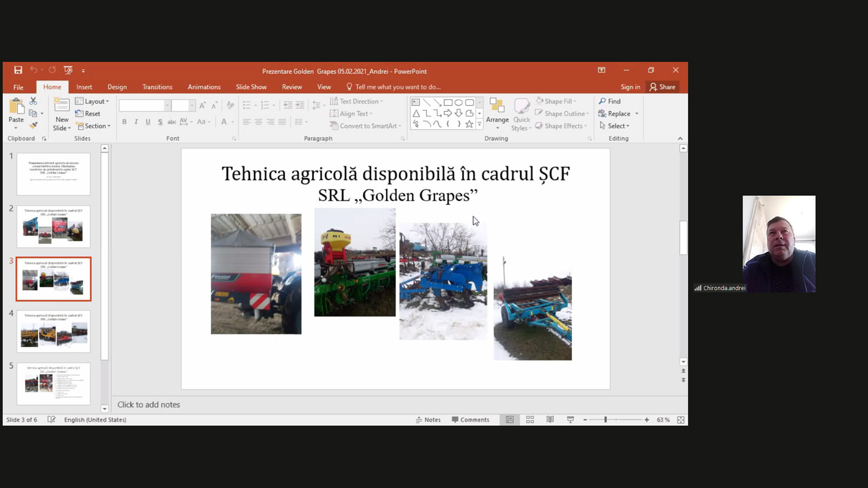Screen dimensions: 868x488
Task: Click the Sign in link
Action: (630, 87)
